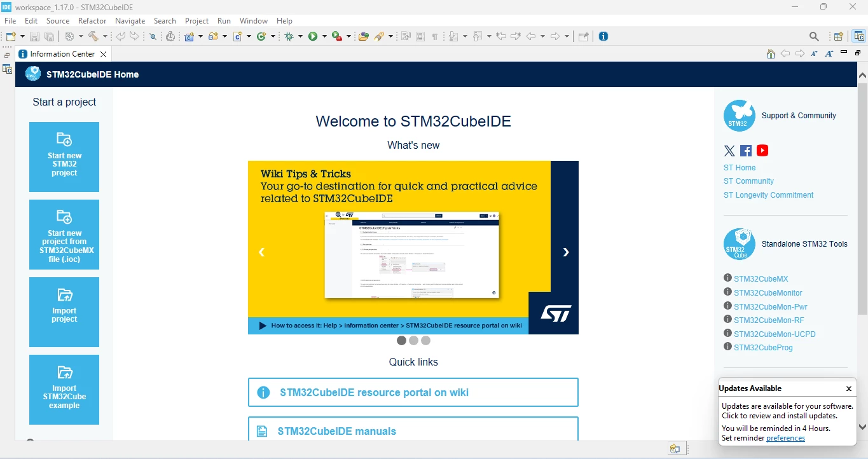Click Import STM32Cube example button

[x=64, y=390]
